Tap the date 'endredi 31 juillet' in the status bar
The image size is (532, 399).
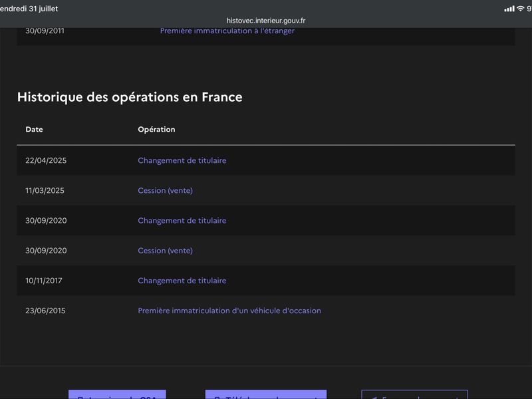29,9
